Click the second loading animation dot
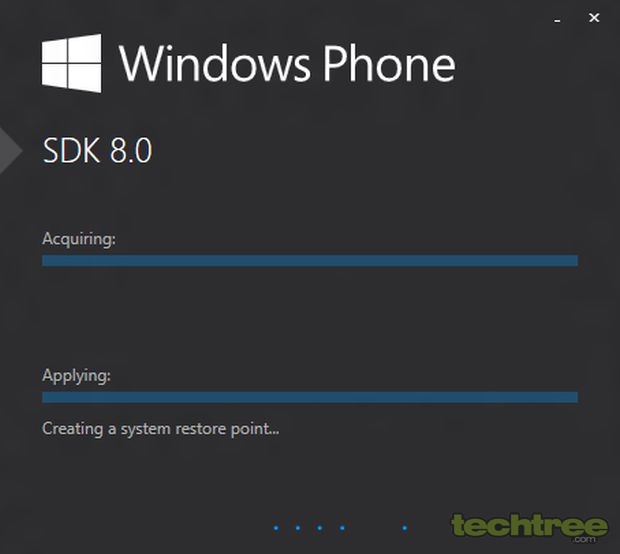Image resolution: width=620 pixels, height=554 pixels. [x=298, y=528]
